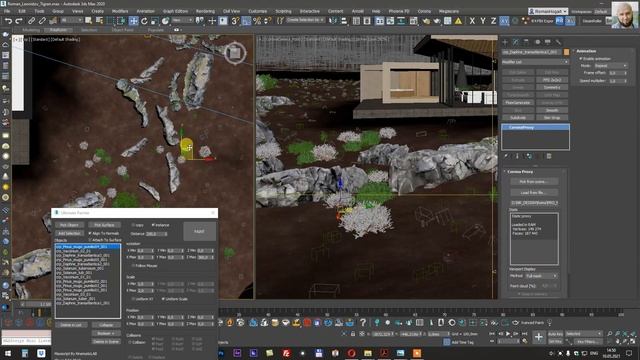Screen dimensions: 640x360
Task: Open the Select by Name dialog icon
Action: point(99,20)
